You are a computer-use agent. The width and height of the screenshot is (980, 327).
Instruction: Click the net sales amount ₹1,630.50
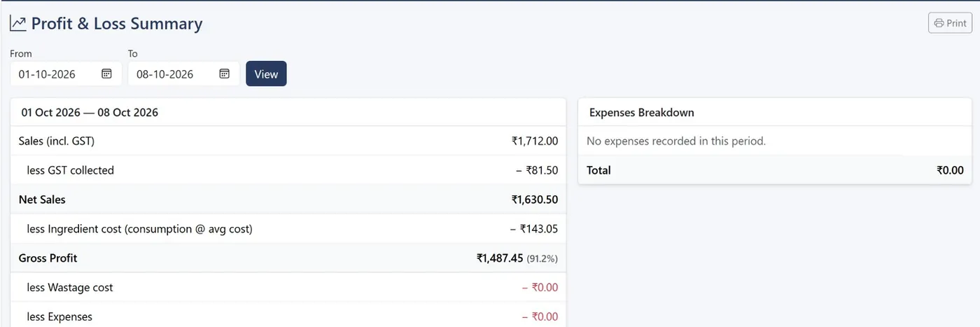point(535,200)
